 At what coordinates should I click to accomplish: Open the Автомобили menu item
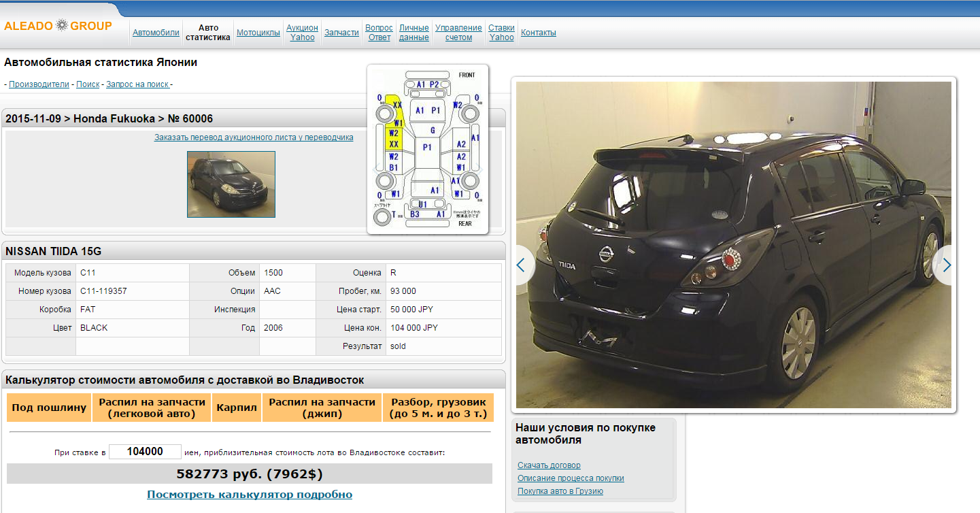(x=156, y=33)
